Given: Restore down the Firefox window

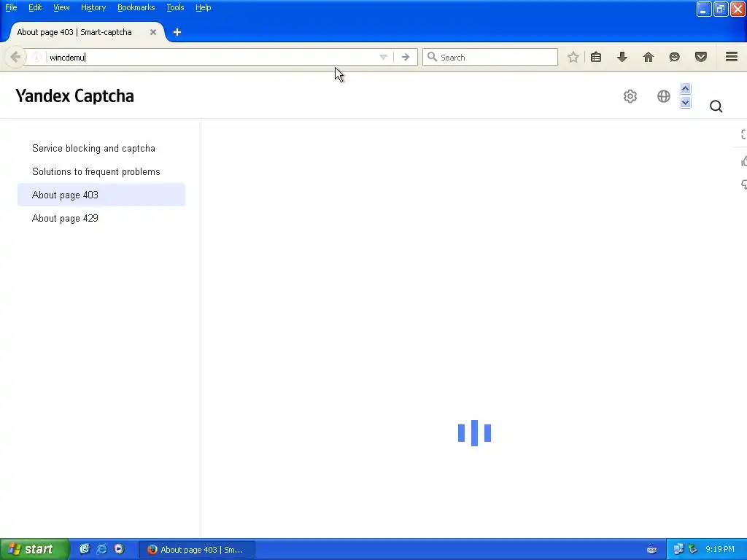Looking at the screenshot, I should (x=720, y=9).
